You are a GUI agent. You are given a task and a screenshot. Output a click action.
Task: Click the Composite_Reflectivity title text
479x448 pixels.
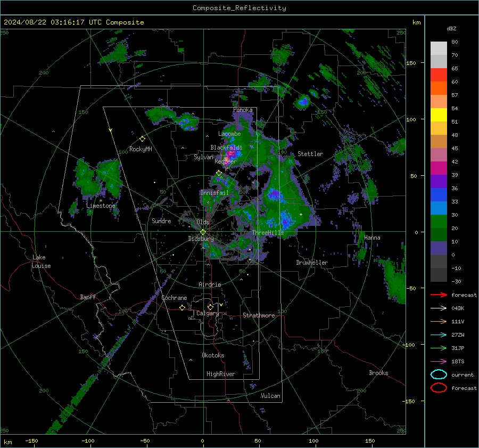pyautogui.click(x=240, y=8)
